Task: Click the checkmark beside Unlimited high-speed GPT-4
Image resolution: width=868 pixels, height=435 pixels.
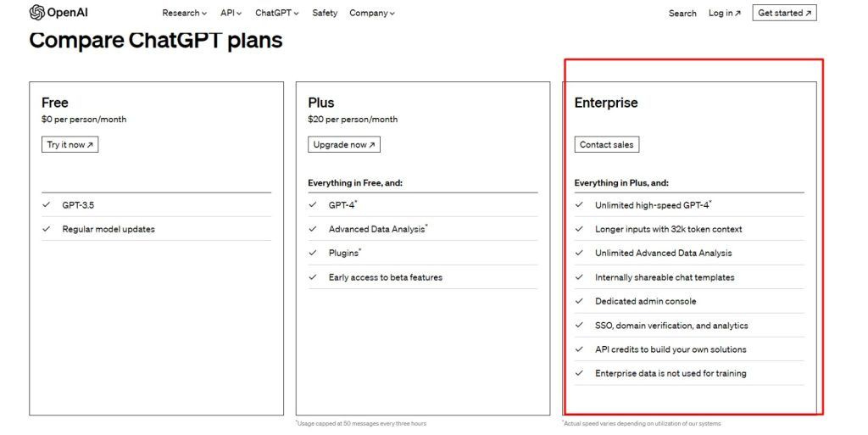Action: 579,204
